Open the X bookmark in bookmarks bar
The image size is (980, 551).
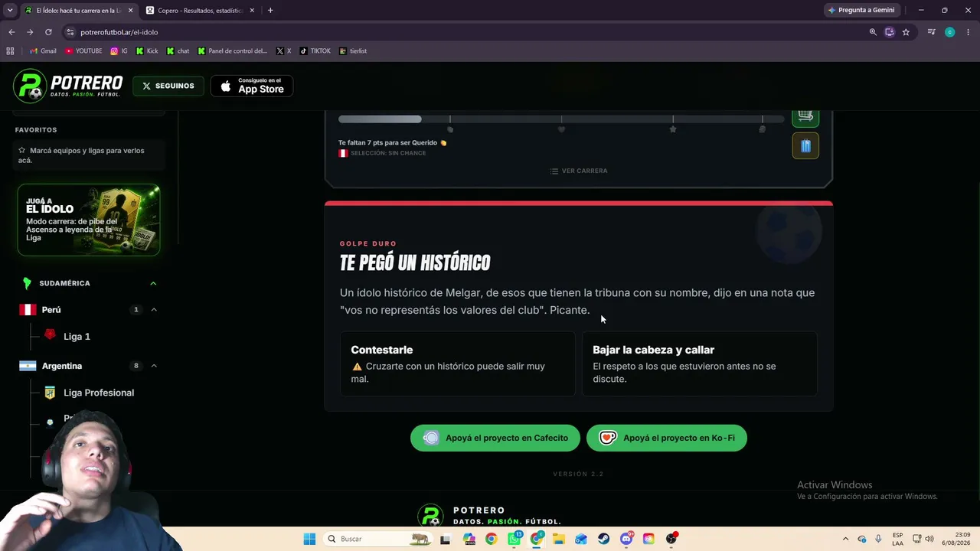283,51
